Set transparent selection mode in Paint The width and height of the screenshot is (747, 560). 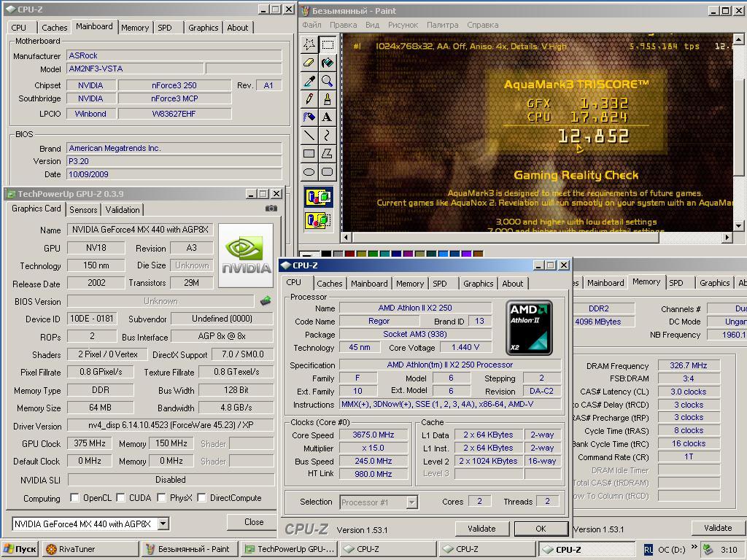click(318, 220)
